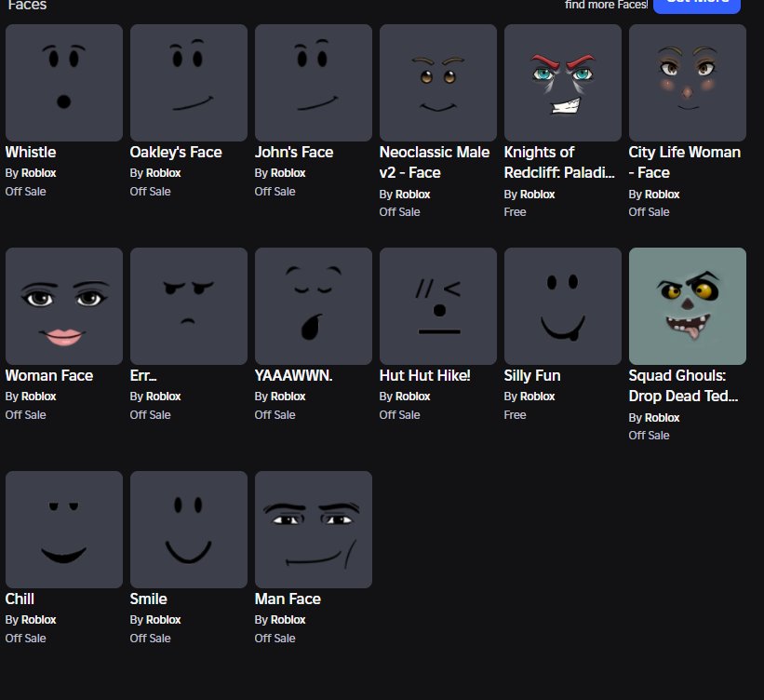The width and height of the screenshot is (764, 700).
Task: Select the Err... face thumbnail
Action: [189, 306]
